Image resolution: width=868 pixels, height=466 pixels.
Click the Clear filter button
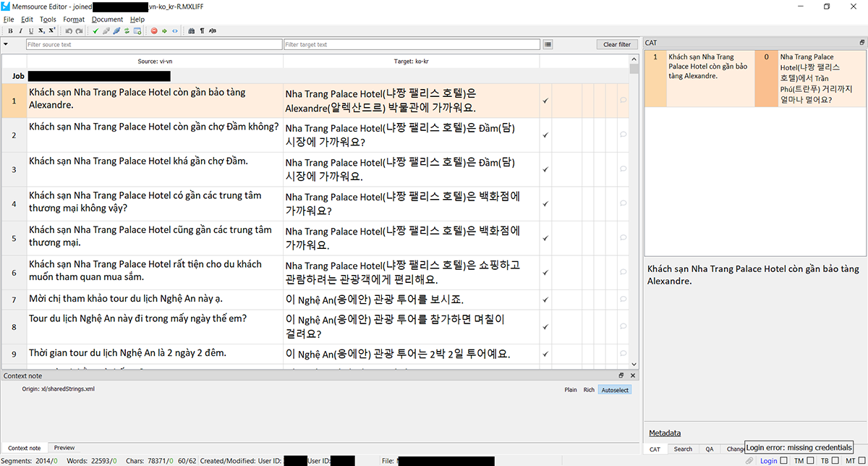pos(617,45)
